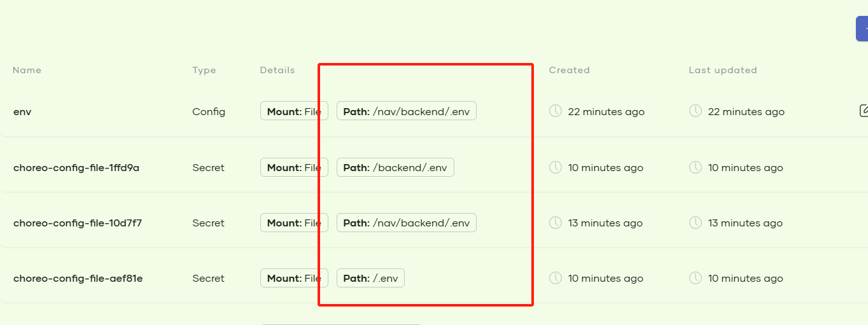Click the Mount: File tag in env row
This screenshot has width=868, height=325.
click(x=294, y=111)
